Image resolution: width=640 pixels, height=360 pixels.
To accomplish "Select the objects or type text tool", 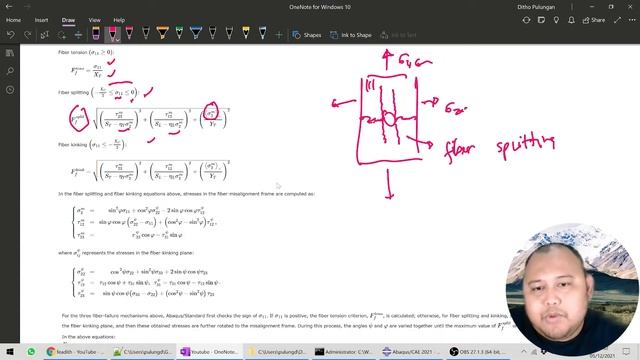I will point(44,35).
